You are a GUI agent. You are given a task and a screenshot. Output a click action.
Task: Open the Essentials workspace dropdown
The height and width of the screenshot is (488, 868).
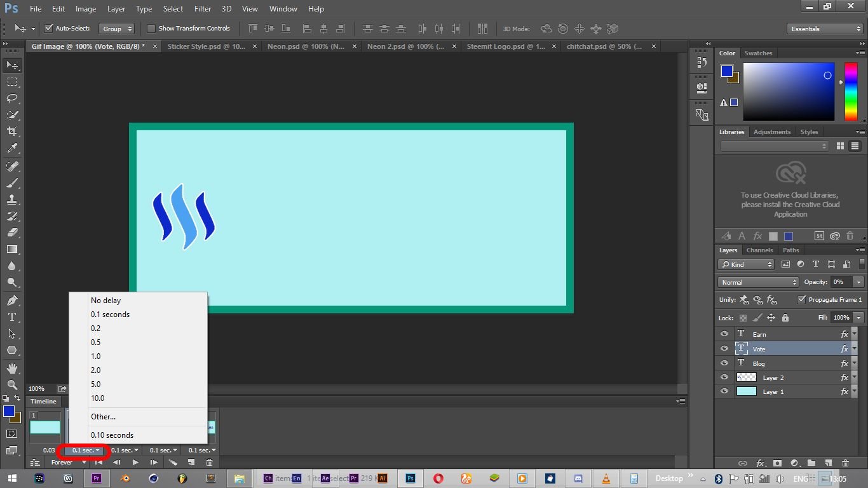(x=825, y=29)
